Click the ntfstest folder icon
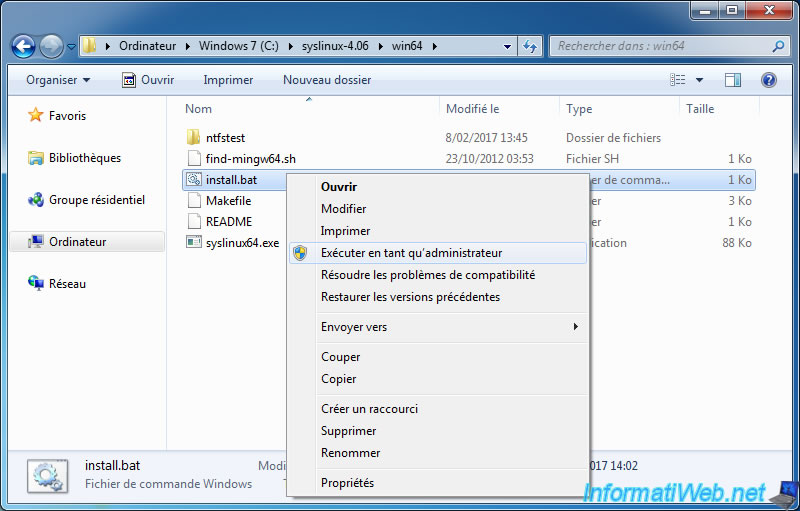 pyautogui.click(x=193, y=137)
